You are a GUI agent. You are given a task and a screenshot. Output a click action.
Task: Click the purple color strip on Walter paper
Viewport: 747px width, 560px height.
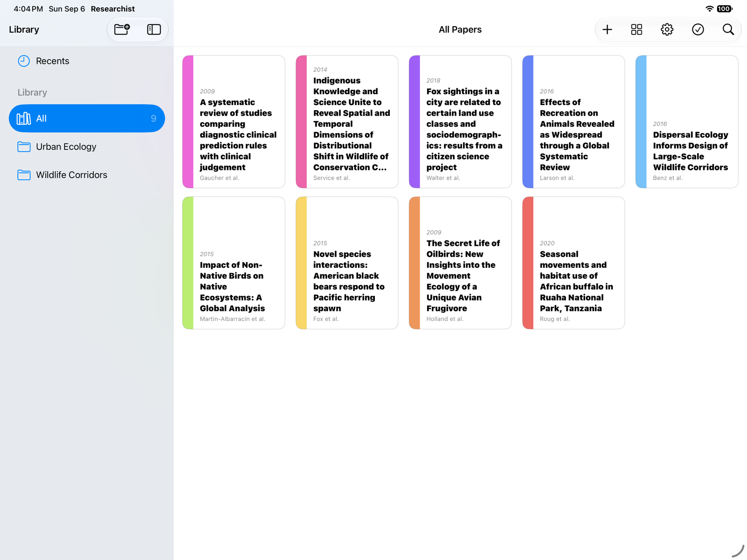(415, 122)
